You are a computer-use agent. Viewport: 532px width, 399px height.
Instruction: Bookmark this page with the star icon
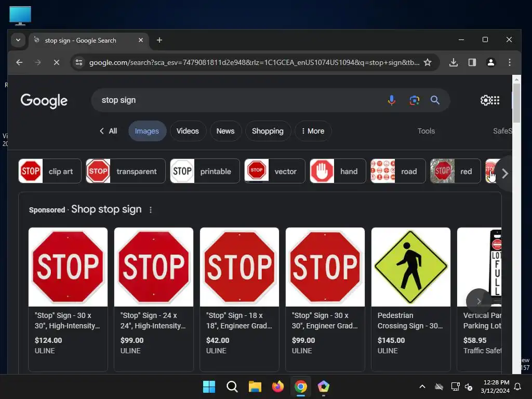click(x=428, y=62)
